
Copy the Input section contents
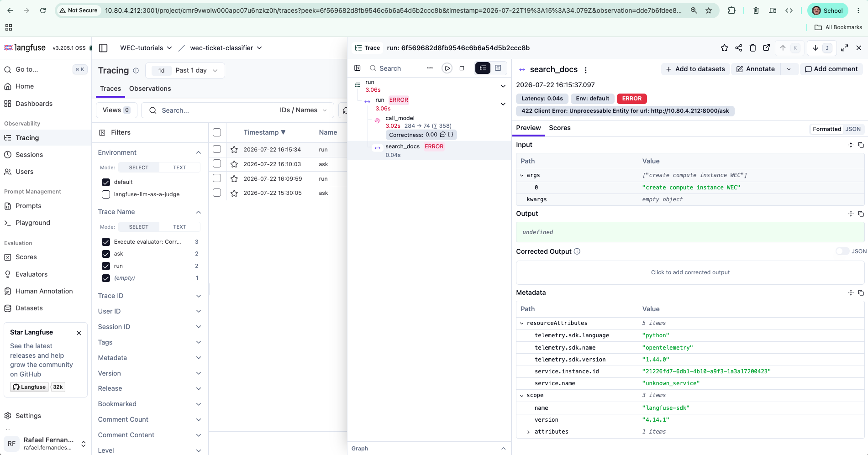point(861,145)
